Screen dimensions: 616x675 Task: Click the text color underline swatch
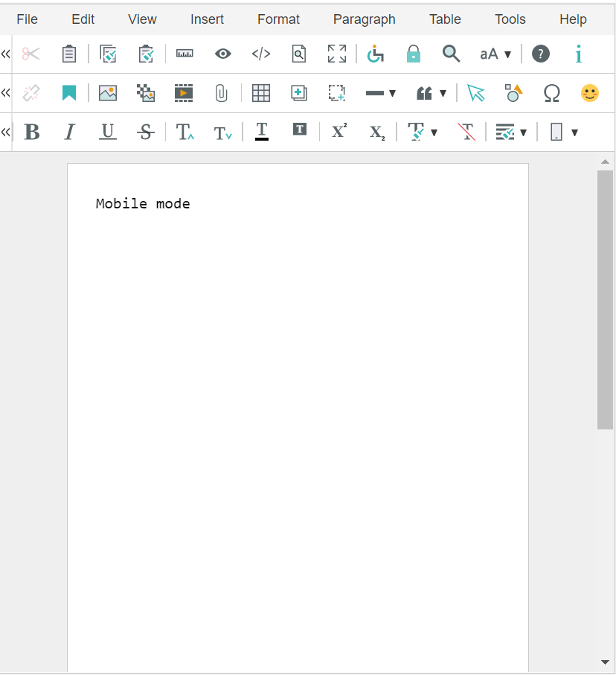click(x=261, y=132)
